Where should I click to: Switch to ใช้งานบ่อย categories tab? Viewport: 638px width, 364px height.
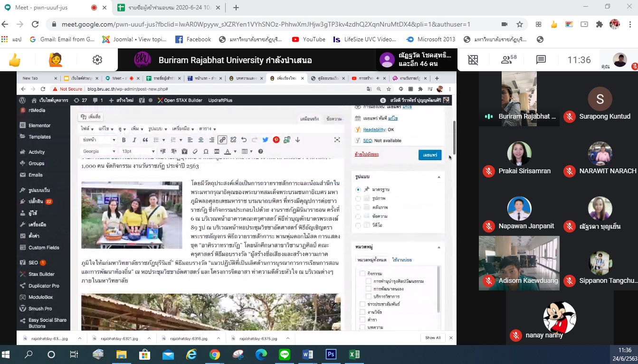pyautogui.click(x=402, y=260)
